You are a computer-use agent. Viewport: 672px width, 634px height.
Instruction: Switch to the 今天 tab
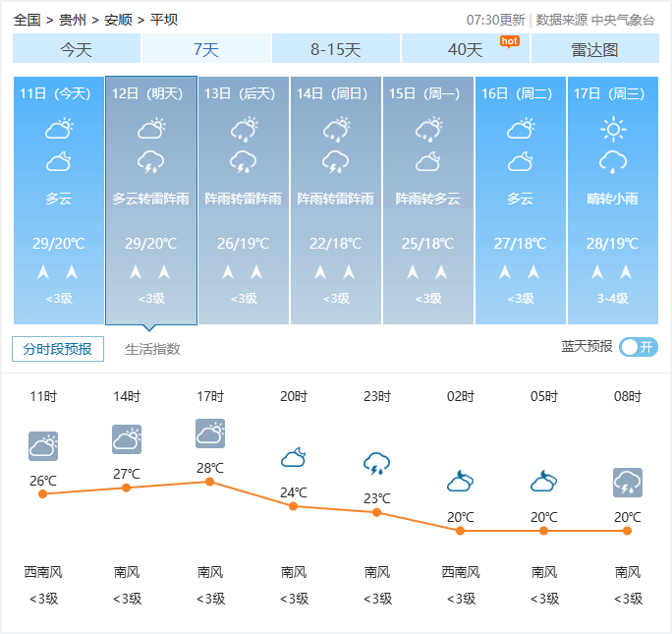pos(77,49)
